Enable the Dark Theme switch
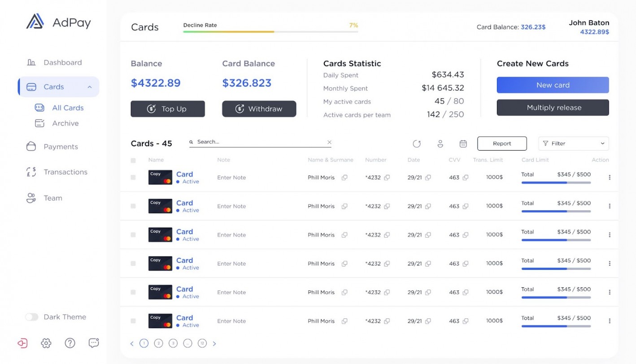 [x=31, y=317]
